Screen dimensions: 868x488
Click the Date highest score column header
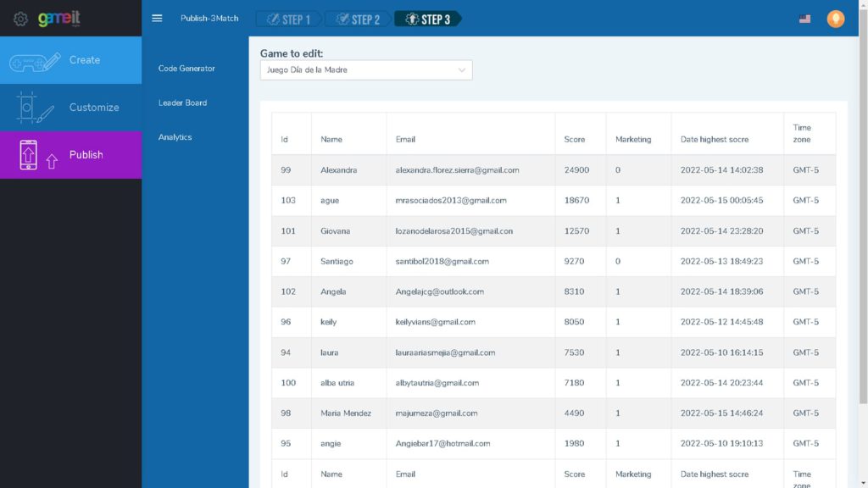click(x=715, y=139)
